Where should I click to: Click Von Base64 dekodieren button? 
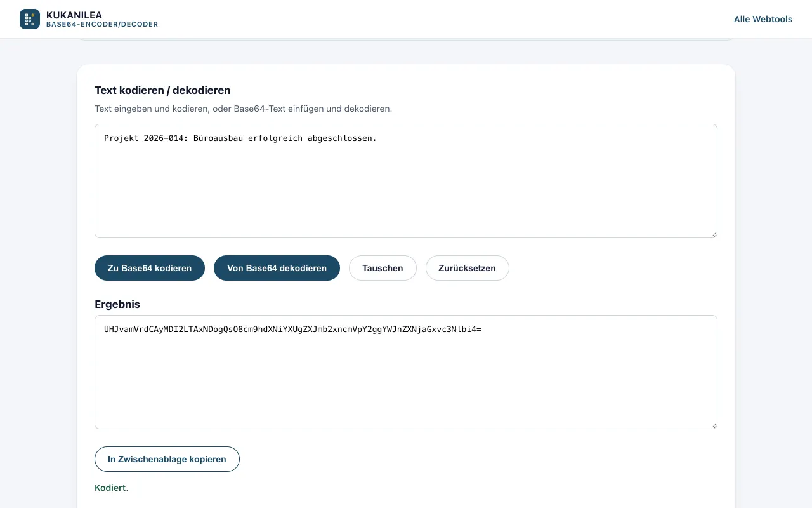click(277, 268)
